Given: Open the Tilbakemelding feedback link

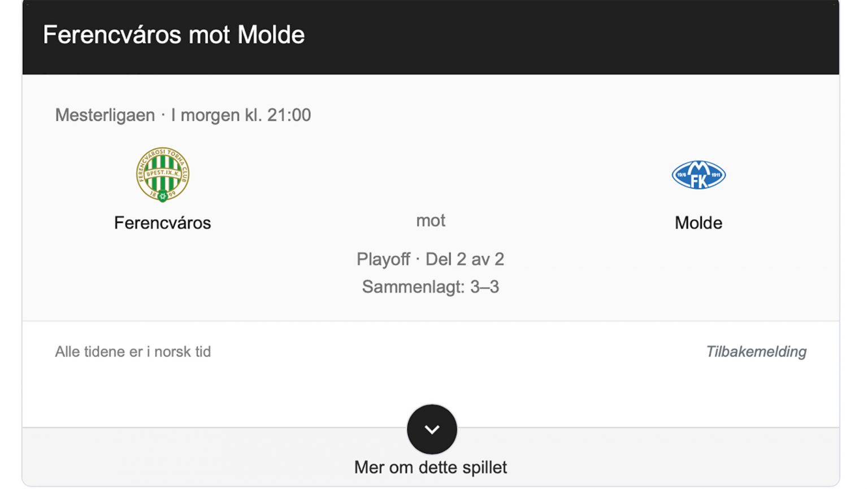Looking at the screenshot, I should click(756, 352).
